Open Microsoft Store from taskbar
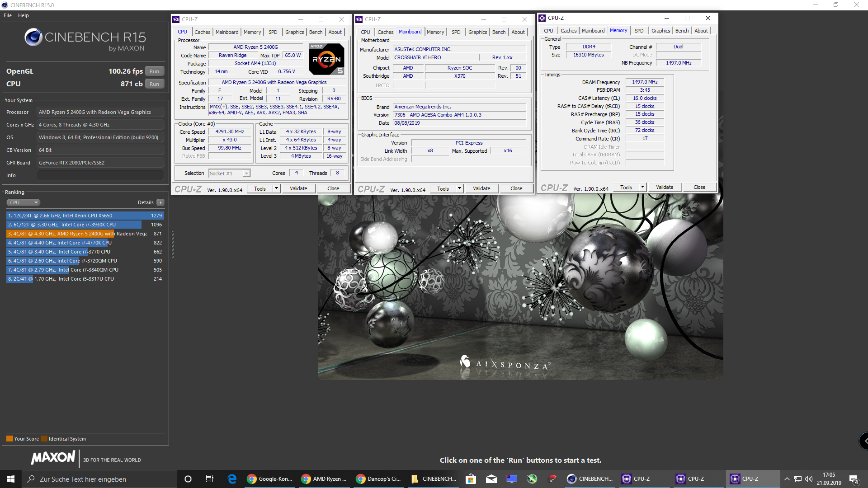Viewport: 868px width, 488px height. (x=471, y=479)
